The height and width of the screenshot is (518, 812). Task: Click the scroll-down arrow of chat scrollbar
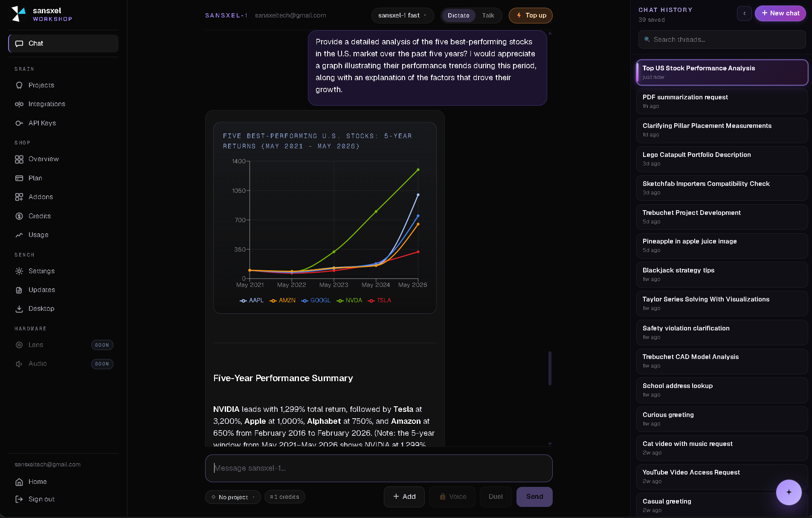550,444
